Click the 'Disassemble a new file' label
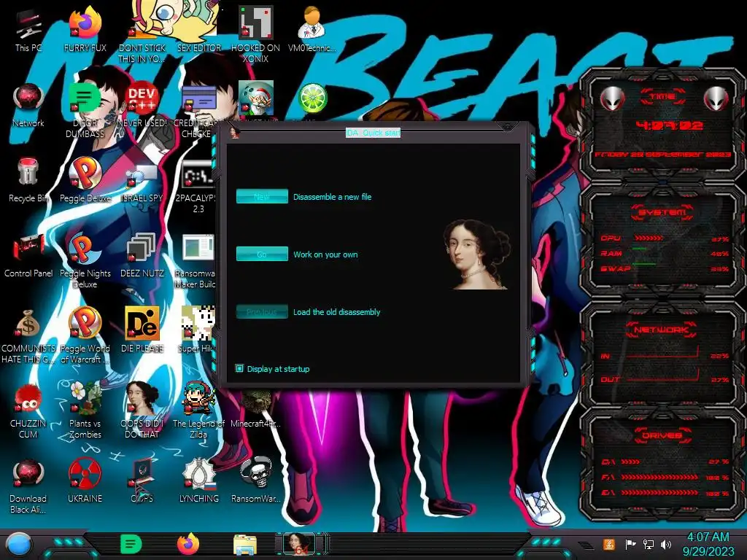The height and width of the screenshot is (560, 747). [332, 197]
